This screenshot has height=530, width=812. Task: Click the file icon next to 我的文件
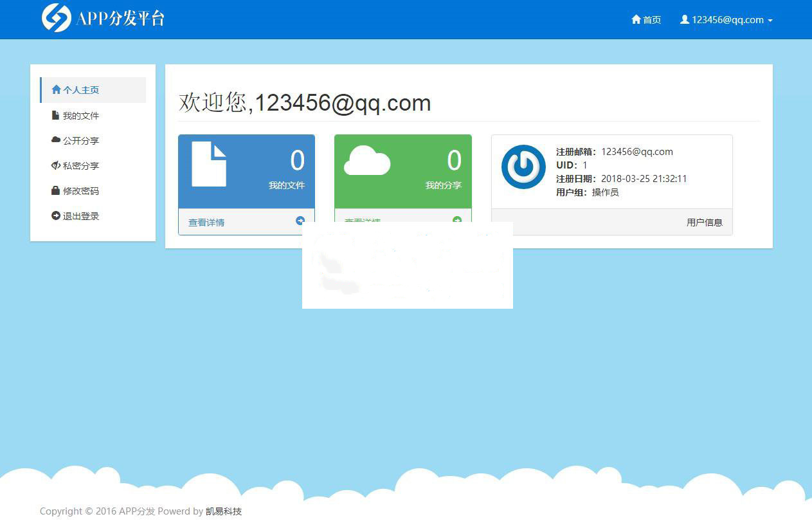click(55, 116)
